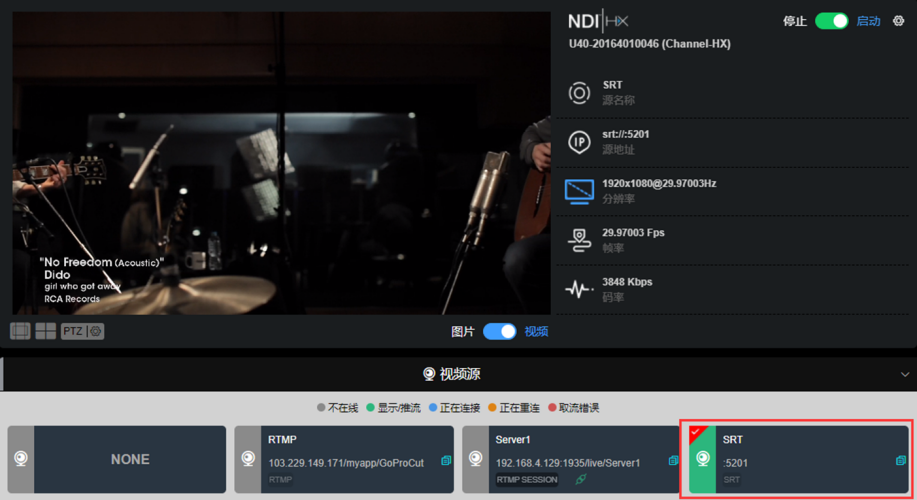The image size is (917, 500).
Task: Click the 停止 stop label
Action: click(x=795, y=21)
